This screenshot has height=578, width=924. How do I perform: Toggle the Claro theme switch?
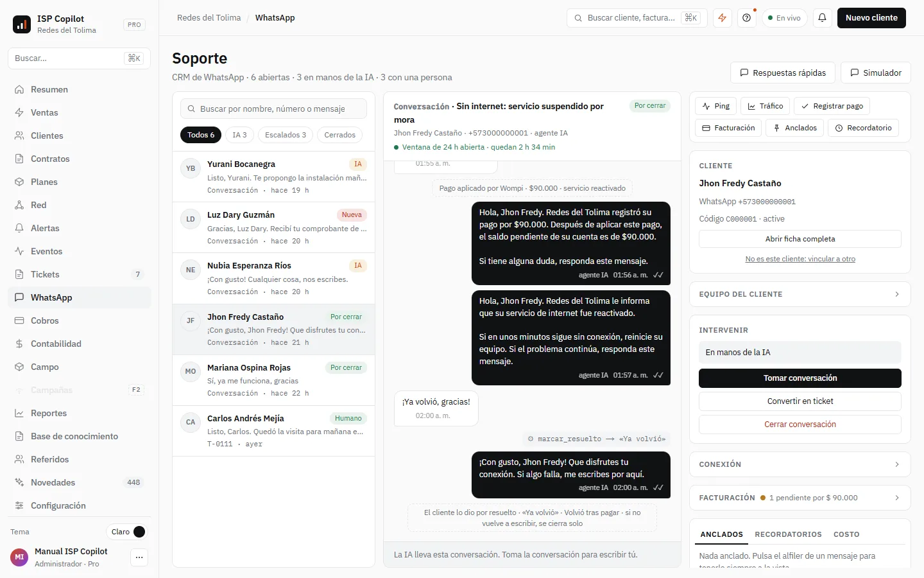click(127, 532)
